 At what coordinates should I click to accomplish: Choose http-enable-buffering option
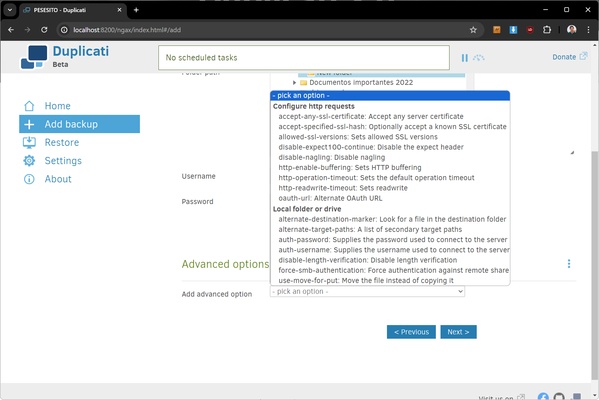(x=350, y=168)
